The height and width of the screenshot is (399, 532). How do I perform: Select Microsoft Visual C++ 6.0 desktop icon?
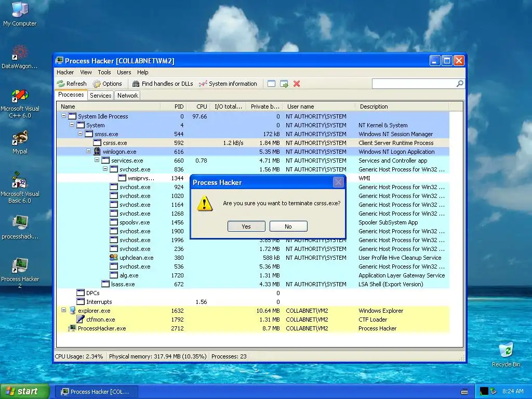(x=20, y=103)
